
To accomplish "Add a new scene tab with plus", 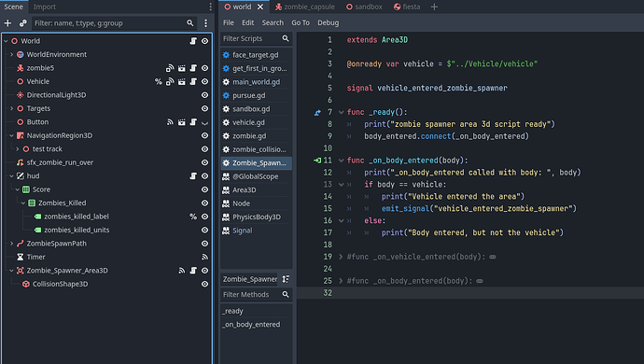I will pyautogui.click(x=434, y=7).
